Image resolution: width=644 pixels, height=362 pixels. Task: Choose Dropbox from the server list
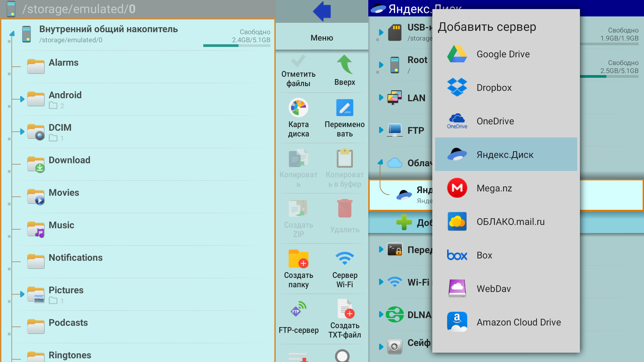(506, 87)
